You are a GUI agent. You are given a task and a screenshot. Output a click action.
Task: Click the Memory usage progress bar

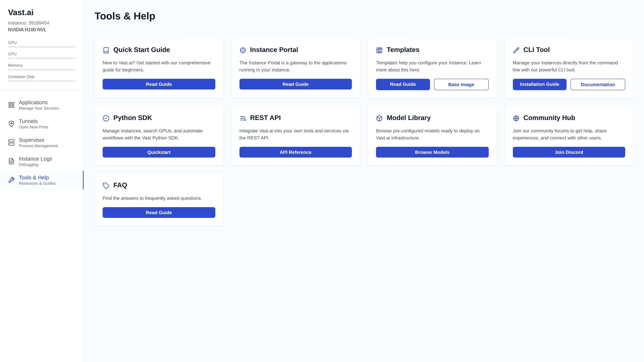click(41, 70)
